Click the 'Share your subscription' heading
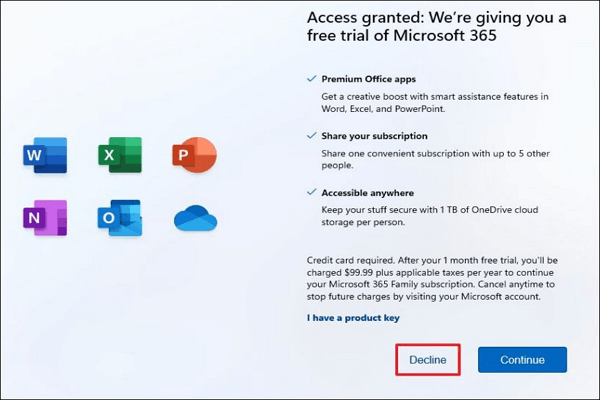The width and height of the screenshot is (600, 400). click(374, 136)
